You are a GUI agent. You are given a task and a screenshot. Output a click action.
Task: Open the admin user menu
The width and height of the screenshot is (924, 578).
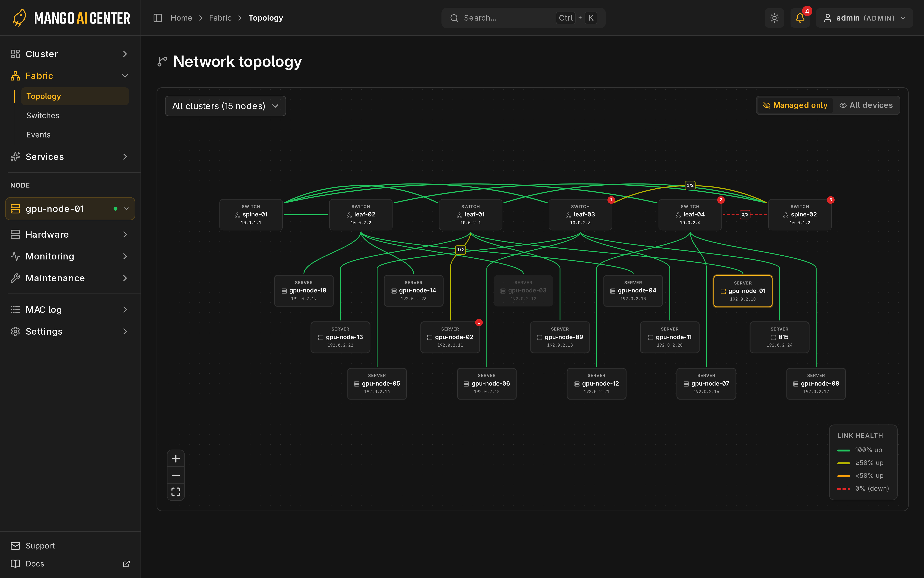(x=865, y=18)
